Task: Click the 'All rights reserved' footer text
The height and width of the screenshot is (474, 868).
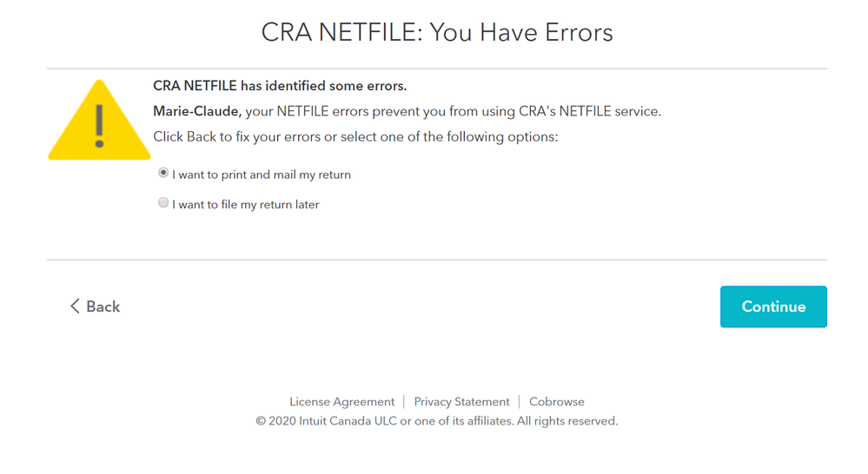Action: (x=567, y=421)
